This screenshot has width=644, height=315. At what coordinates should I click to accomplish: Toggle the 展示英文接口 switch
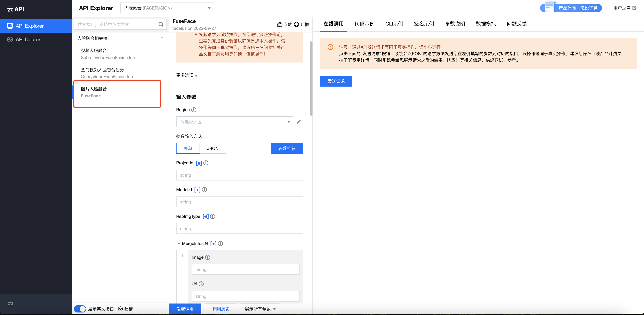point(80,309)
